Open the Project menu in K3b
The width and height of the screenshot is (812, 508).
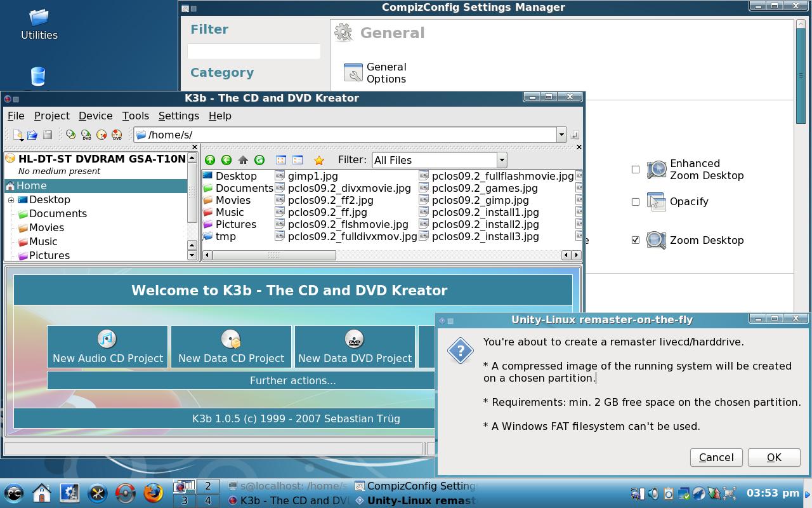(x=52, y=116)
